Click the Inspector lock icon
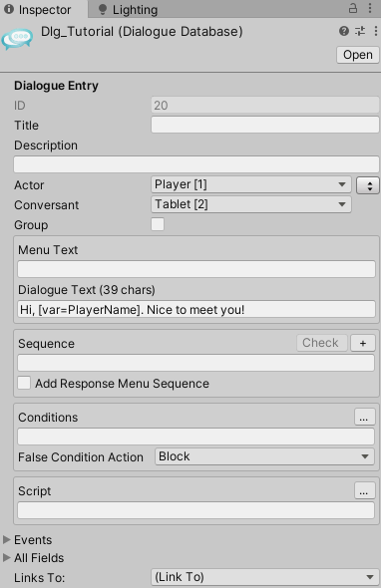Image resolution: width=381 pixels, height=588 pixels. pyautogui.click(x=353, y=8)
